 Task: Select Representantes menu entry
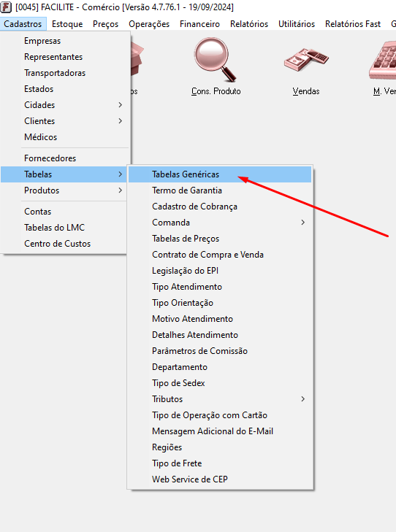(x=66, y=57)
